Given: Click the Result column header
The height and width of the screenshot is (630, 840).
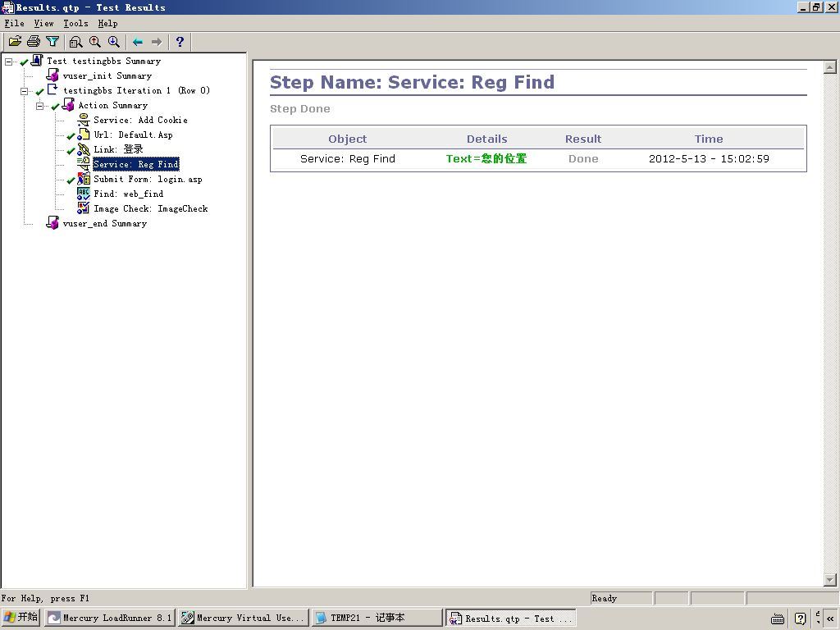Looking at the screenshot, I should coord(583,139).
